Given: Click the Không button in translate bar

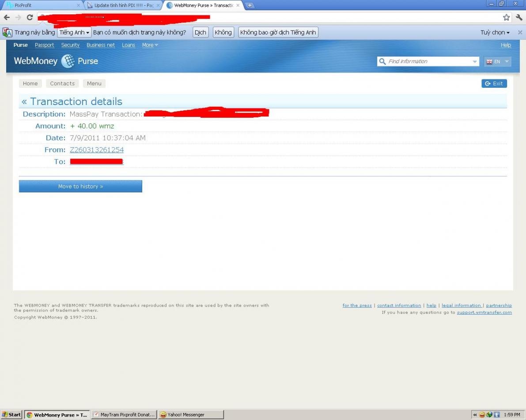Looking at the screenshot, I should [223, 33].
